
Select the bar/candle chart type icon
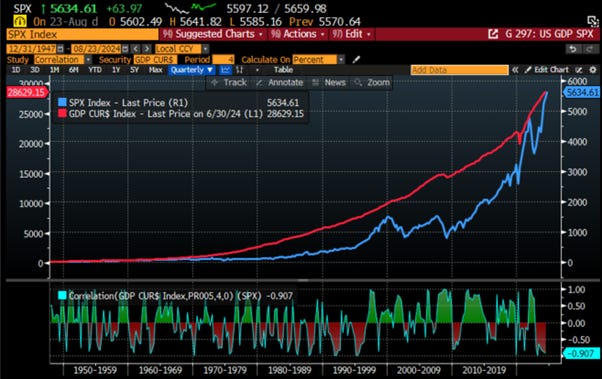pos(240,70)
